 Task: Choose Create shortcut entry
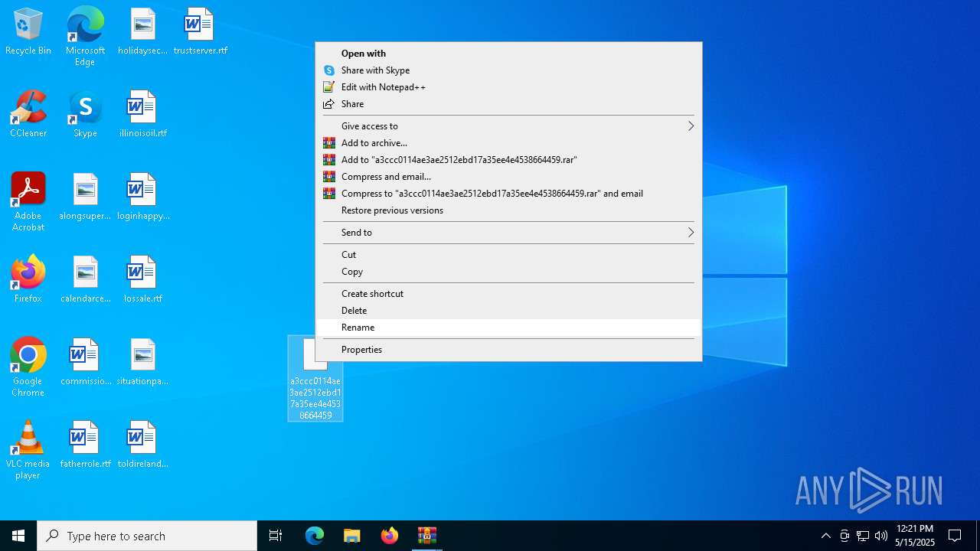[x=509, y=294]
